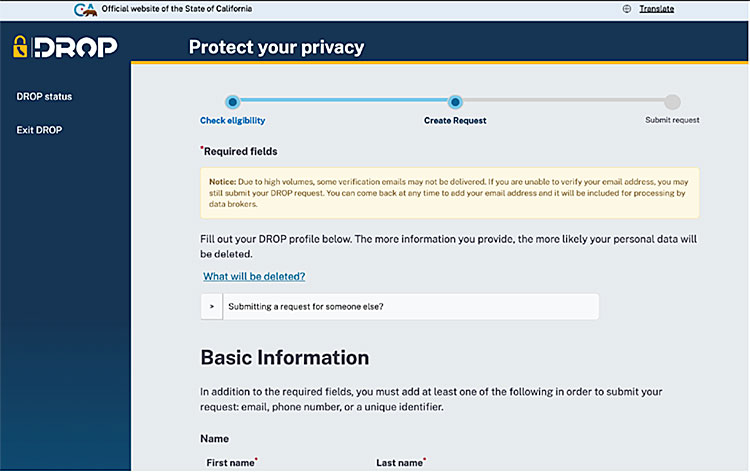Click the blue progress bar between first two steps
The width and height of the screenshot is (750, 472).
click(343, 102)
